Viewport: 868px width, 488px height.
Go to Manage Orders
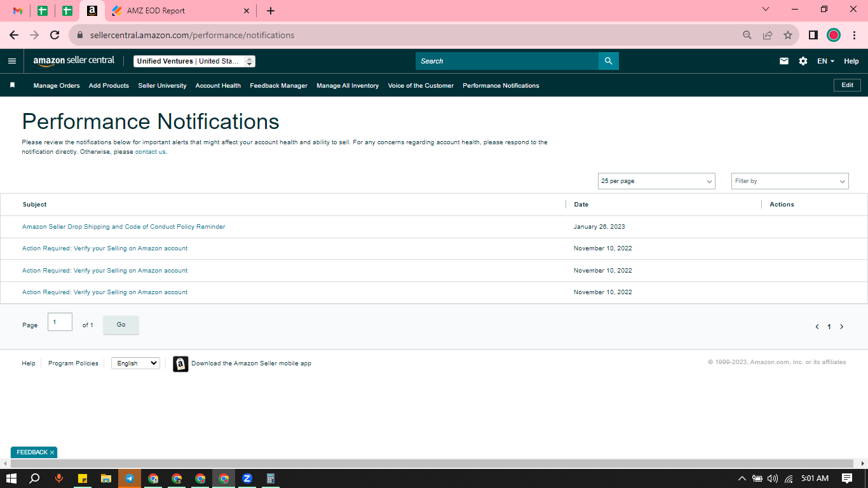57,86
